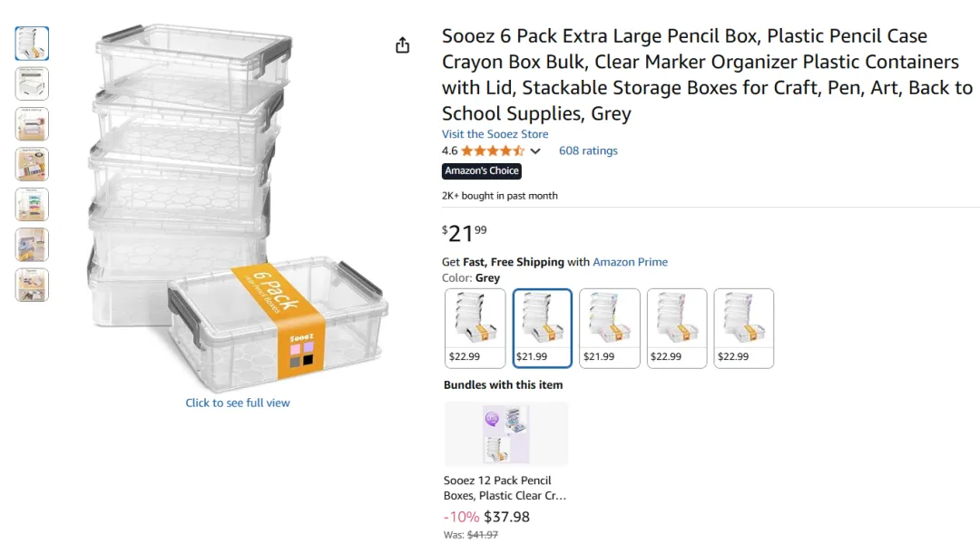Visit the Sooez Store link
Screen dimensions: 980x544
tap(495, 133)
